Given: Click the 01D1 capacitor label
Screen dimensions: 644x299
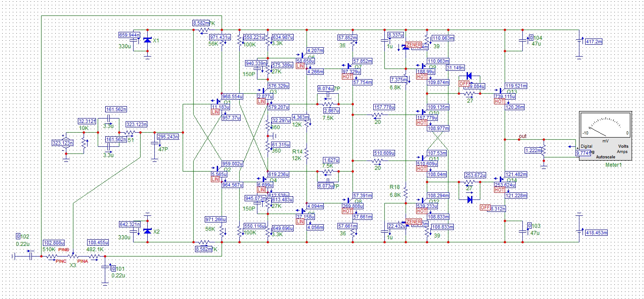Looking at the screenshot, I should pyautogui.click(x=119, y=268).
